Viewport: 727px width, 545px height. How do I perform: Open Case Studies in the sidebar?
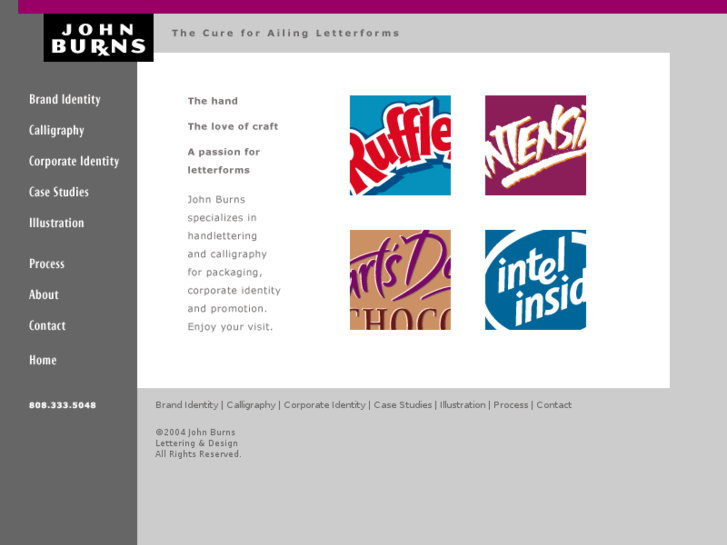click(x=59, y=192)
